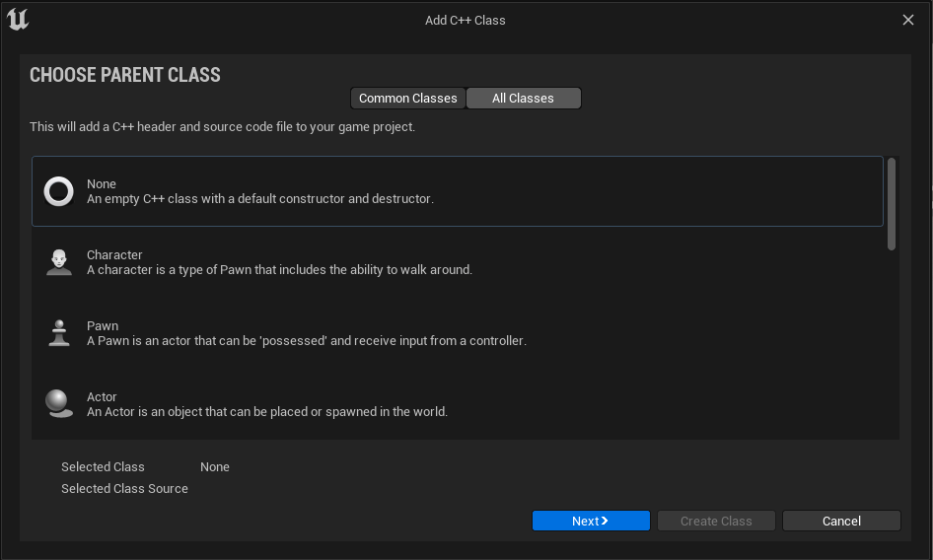Click 'A character is a type of Pawn' description
The height and width of the screenshot is (560, 933).
(x=280, y=269)
